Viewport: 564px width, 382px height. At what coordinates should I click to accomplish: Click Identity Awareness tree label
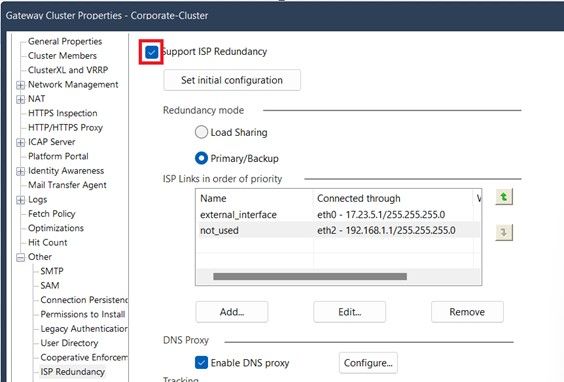pos(66,170)
